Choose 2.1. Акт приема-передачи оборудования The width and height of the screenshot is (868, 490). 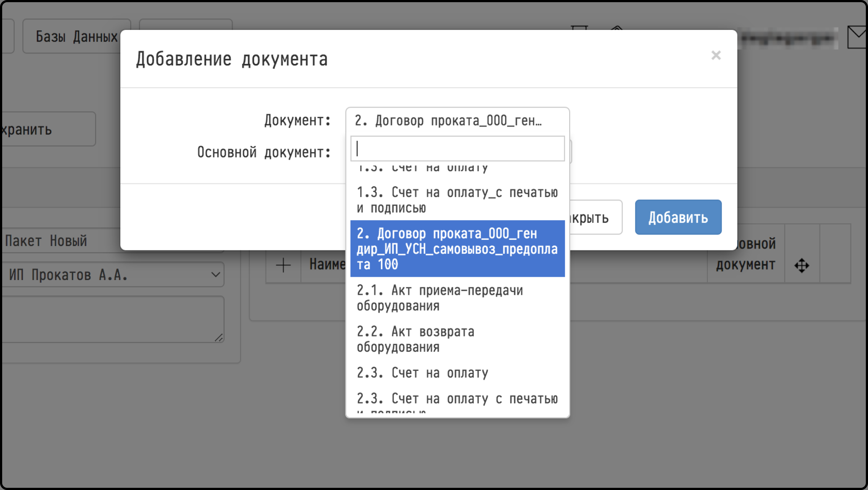pyautogui.click(x=457, y=298)
